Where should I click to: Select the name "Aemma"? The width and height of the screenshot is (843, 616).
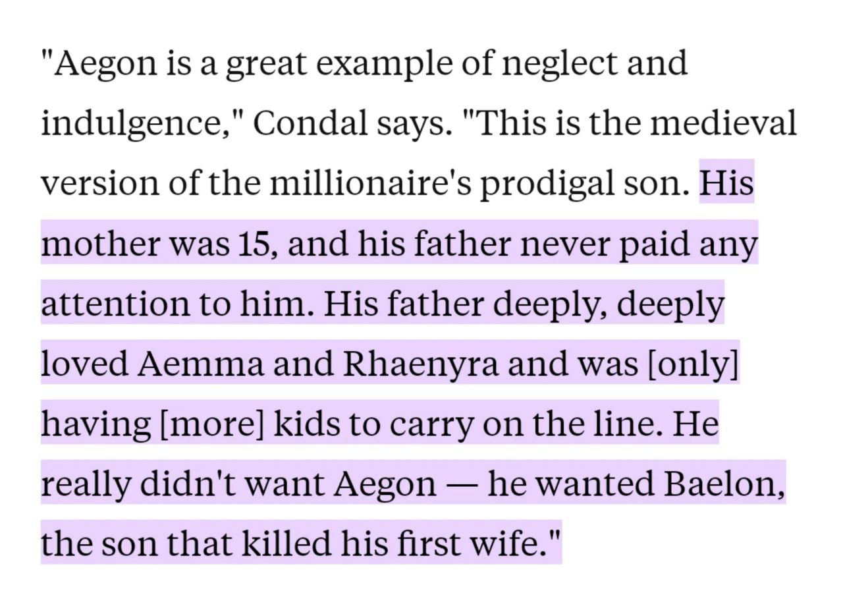click(200, 364)
